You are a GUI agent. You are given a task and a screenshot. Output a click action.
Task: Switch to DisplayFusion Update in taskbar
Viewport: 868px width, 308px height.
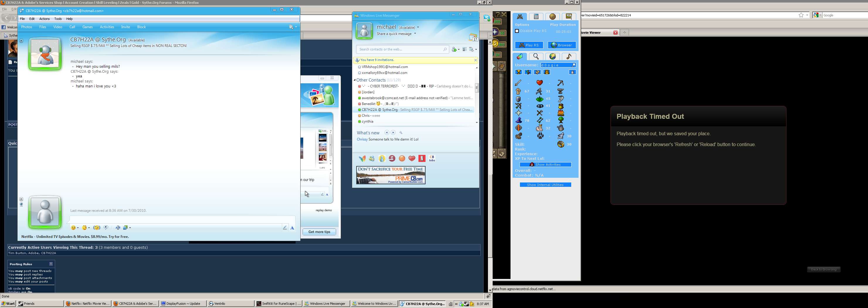point(183,304)
